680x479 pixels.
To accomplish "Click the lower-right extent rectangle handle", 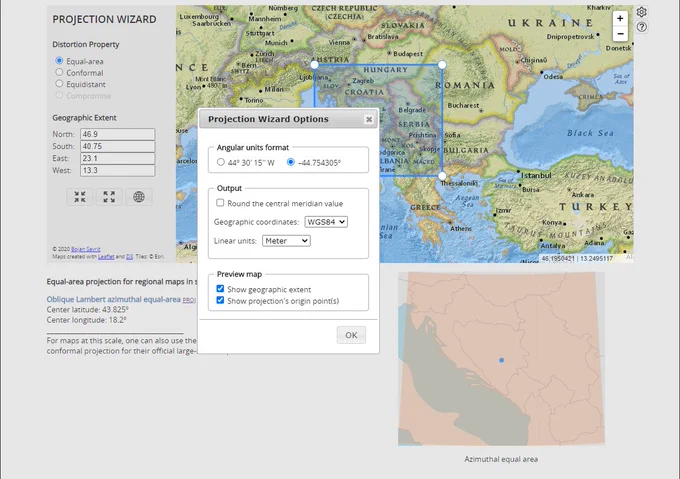I will pyautogui.click(x=442, y=176).
